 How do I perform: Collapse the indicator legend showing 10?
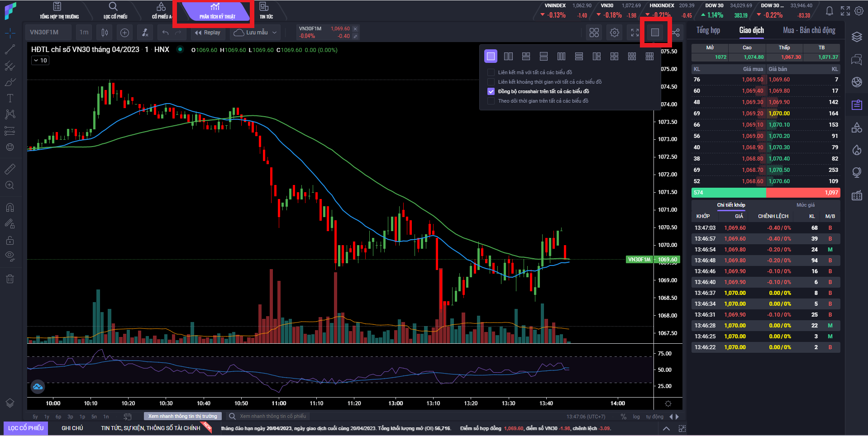click(36, 60)
